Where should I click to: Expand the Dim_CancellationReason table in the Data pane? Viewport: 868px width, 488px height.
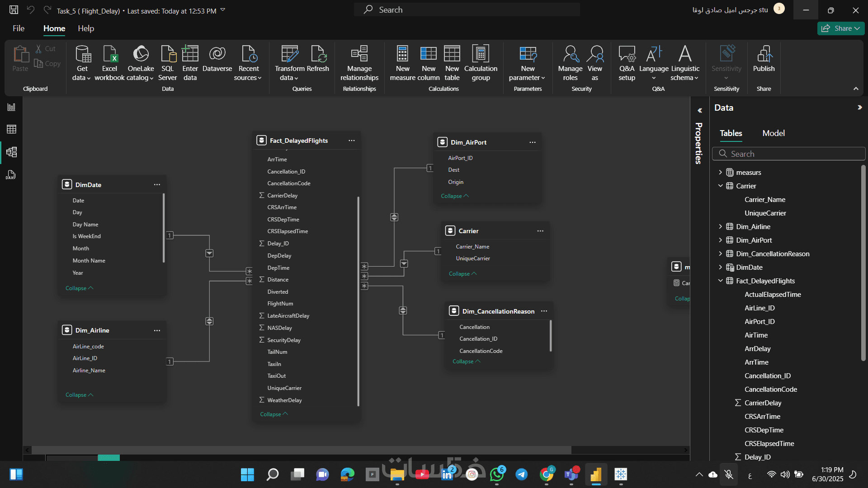pyautogui.click(x=720, y=253)
